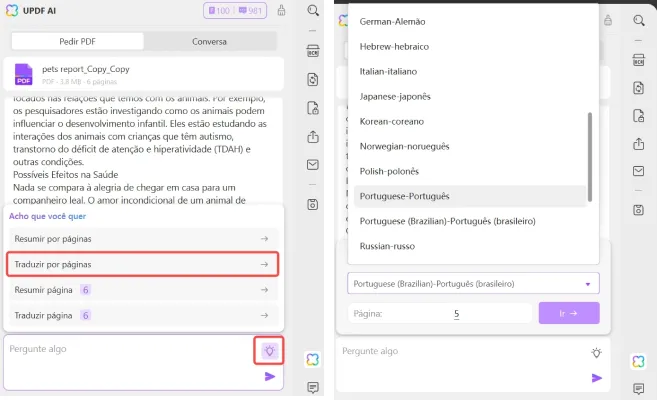Switch to the Pedir PDF tab
The image size is (657, 400).
point(78,41)
